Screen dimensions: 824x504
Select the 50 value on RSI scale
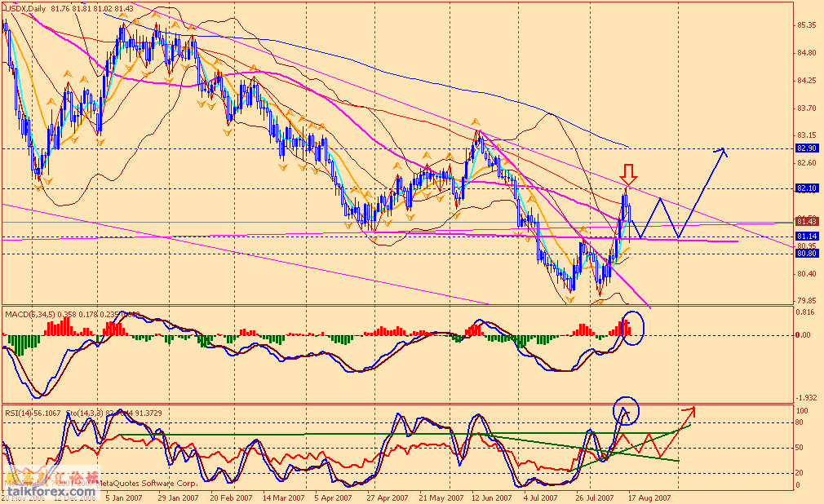click(x=800, y=448)
